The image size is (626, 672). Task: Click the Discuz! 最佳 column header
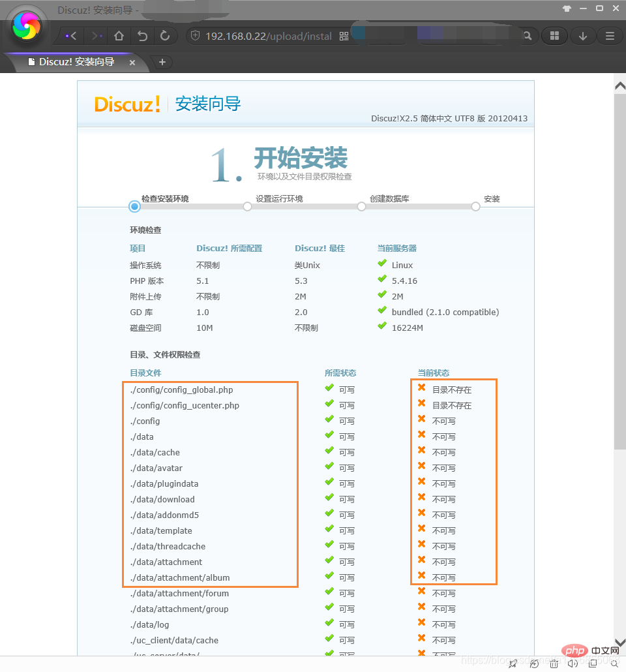[x=320, y=249]
